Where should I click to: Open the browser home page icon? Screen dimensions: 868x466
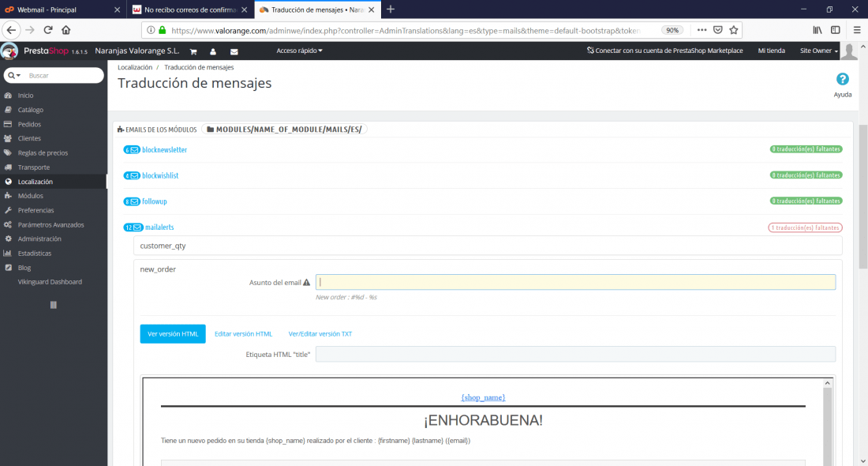65,30
